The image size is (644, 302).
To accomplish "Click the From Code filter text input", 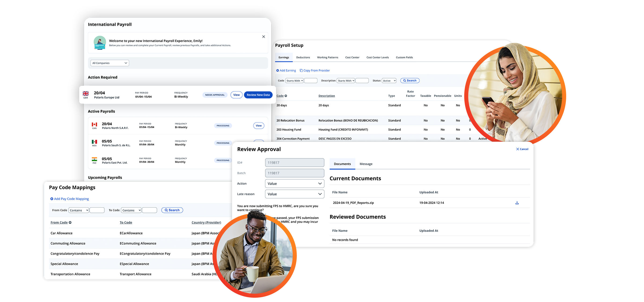I will coord(97,210).
